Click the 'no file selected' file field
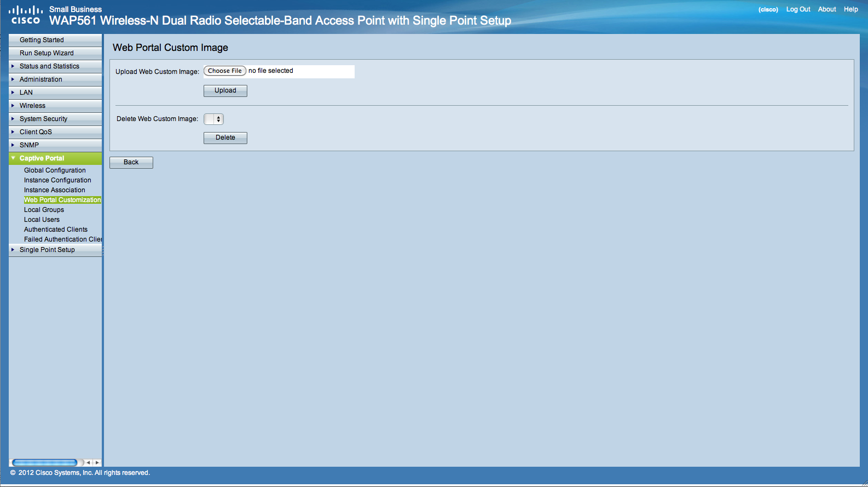The width and height of the screenshot is (868, 487). pos(279,71)
